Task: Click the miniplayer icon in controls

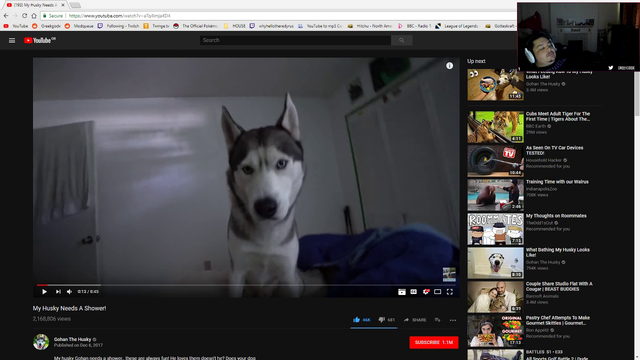Action: 402,291
